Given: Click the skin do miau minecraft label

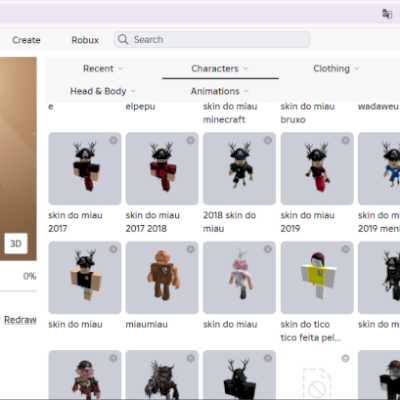Looking at the screenshot, I should pos(230,113).
